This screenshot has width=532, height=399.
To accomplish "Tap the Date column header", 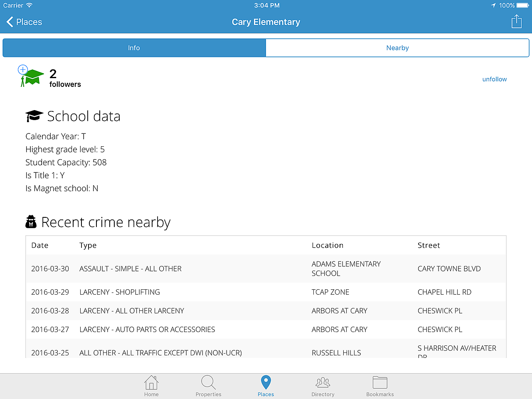I will tap(40, 245).
